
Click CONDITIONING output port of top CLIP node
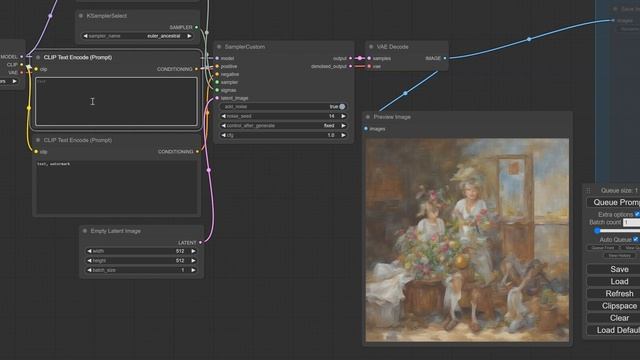pyautogui.click(x=197, y=69)
